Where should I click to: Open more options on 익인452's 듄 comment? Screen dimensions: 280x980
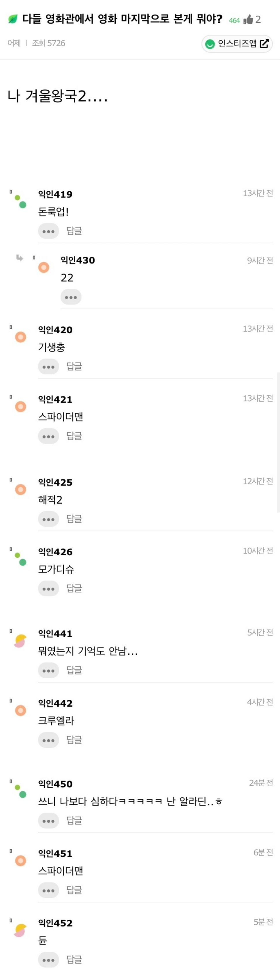(x=48, y=960)
